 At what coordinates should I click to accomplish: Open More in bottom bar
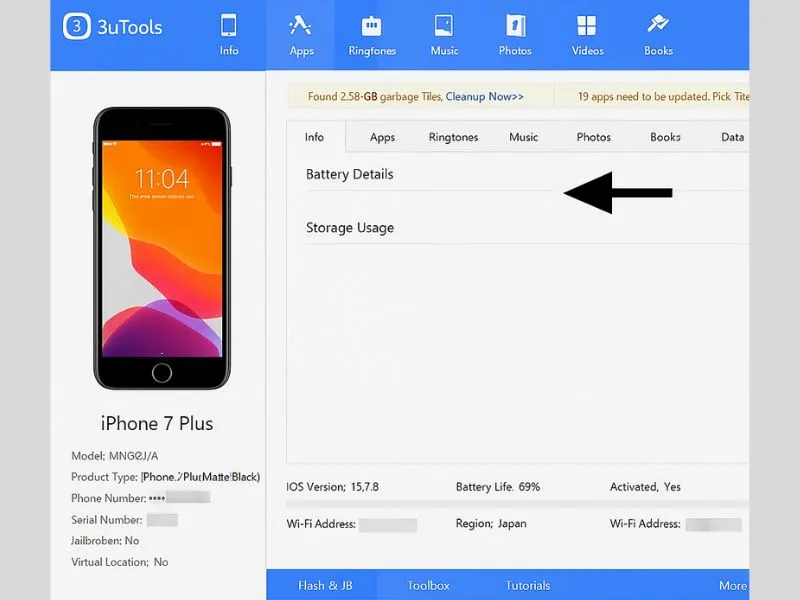[x=733, y=585]
